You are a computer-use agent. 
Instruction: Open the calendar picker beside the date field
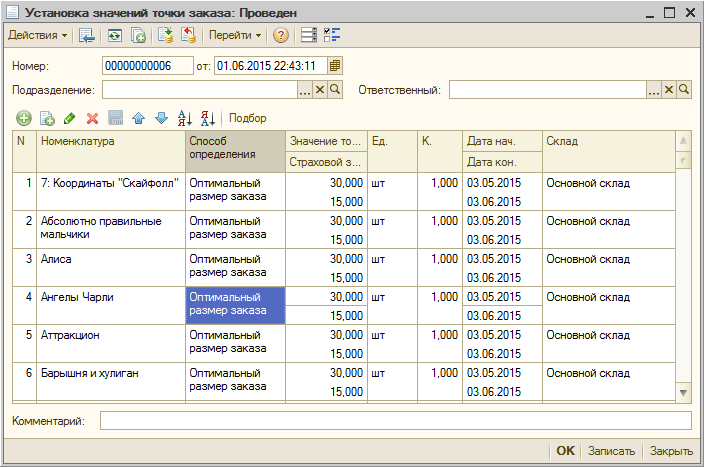click(x=336, y=66)
